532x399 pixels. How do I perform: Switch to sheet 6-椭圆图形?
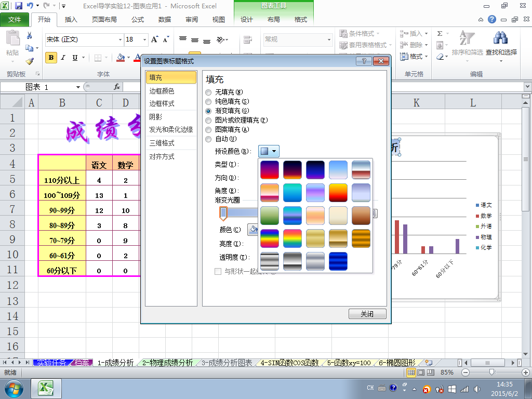pos(397,363)
